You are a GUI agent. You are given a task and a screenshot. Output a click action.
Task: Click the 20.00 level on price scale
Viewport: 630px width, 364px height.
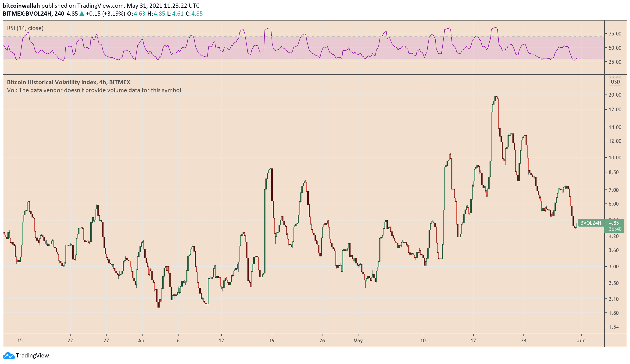(x=615, y=95)
